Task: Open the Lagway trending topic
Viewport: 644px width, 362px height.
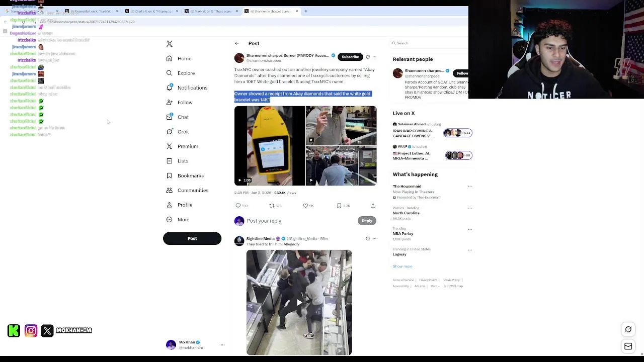Action: point(399,254)
